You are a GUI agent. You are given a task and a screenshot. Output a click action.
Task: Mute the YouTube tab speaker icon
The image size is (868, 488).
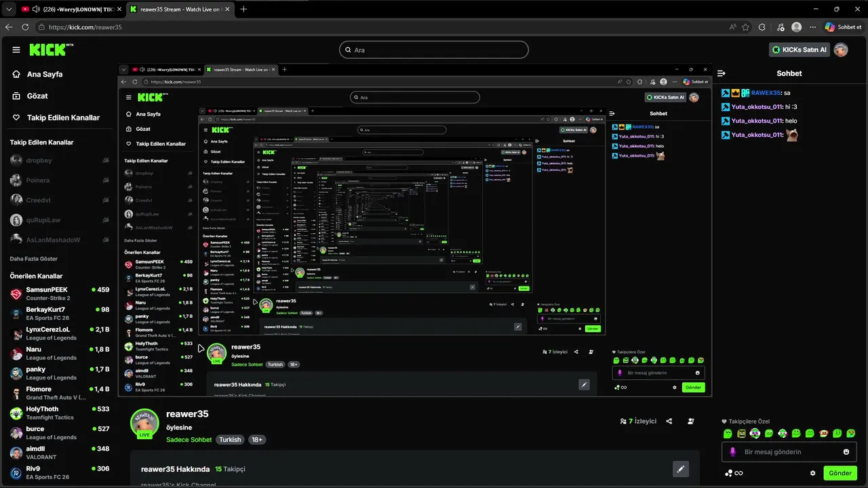pyautogui.click(x=35, y=9)
